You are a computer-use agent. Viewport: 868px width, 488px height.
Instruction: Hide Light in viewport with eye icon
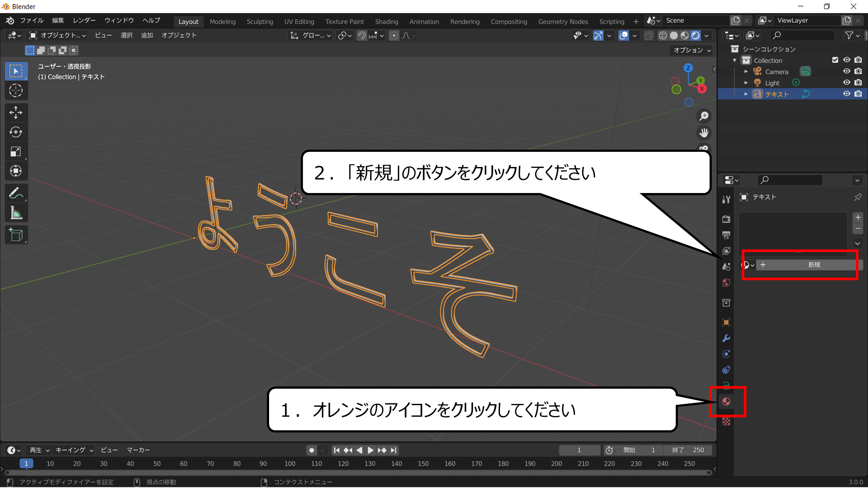(x=846, y=83)
